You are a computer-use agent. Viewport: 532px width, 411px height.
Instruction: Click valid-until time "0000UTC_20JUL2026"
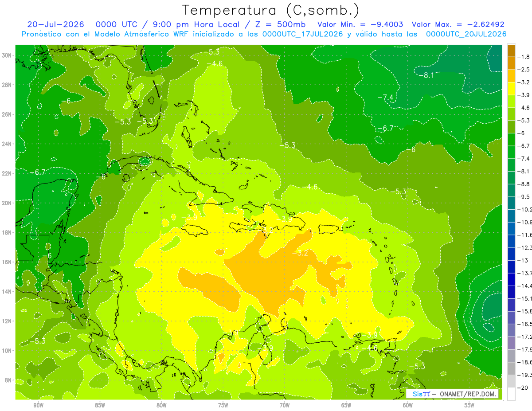coord(466,34)
